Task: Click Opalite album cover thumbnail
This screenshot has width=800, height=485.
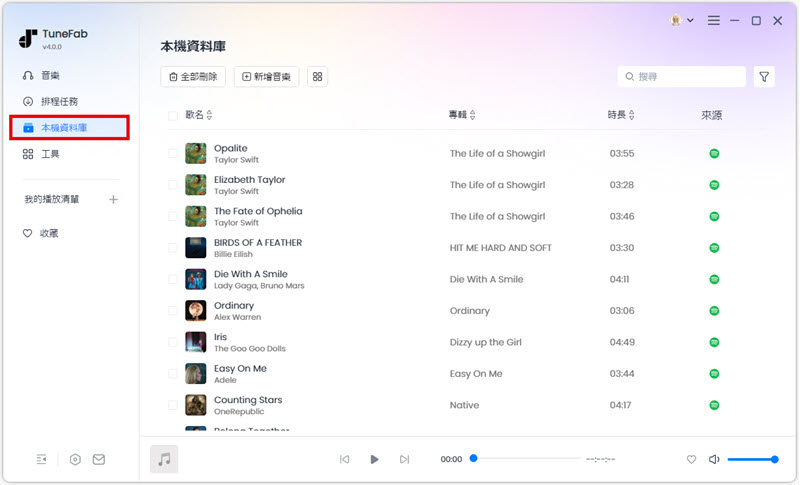Action: pos(195,154)
